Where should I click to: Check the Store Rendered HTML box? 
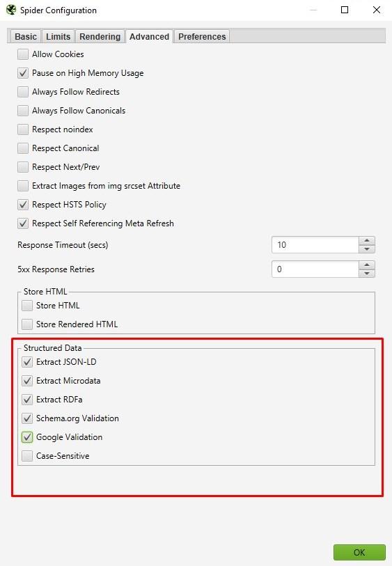pos(27,324)
